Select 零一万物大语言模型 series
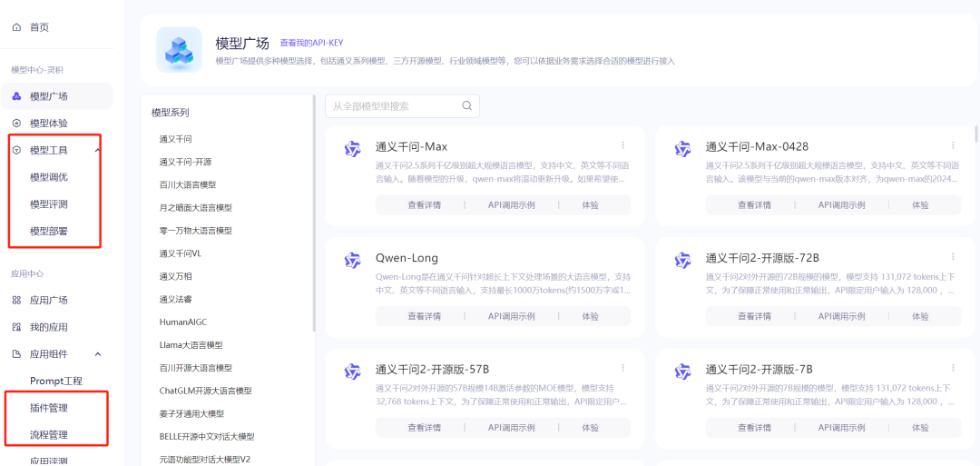The width and height of the screenshot is (980, 466). pyautogui.click(x=196, y=231)
